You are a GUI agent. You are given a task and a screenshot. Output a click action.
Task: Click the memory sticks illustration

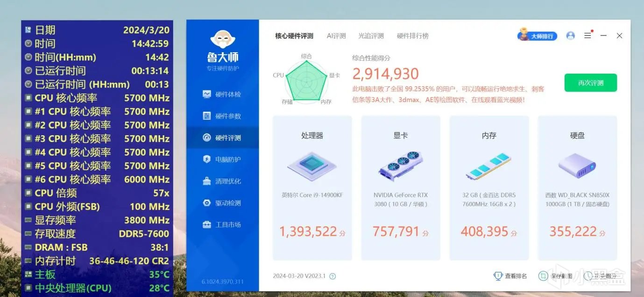pos(489,166)
